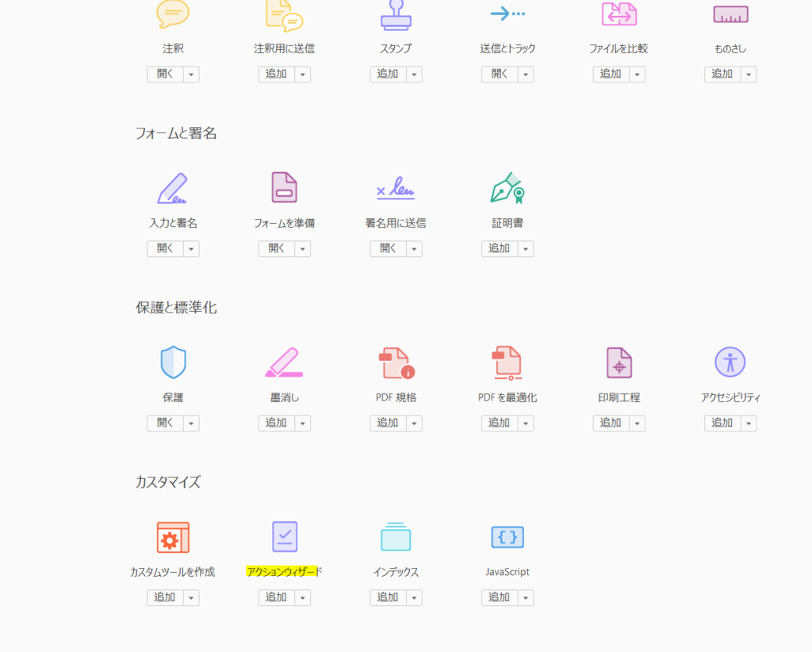
Task: Open 入力と署名 with 開く button
Action: [x=165, y=248]
